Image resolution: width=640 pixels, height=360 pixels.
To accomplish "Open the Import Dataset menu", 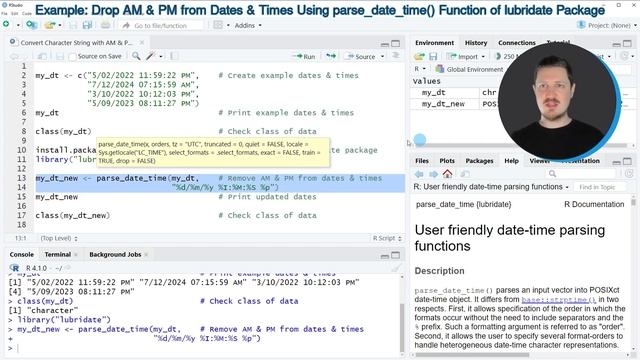I will pyautogui.click(x=466, y=56).
